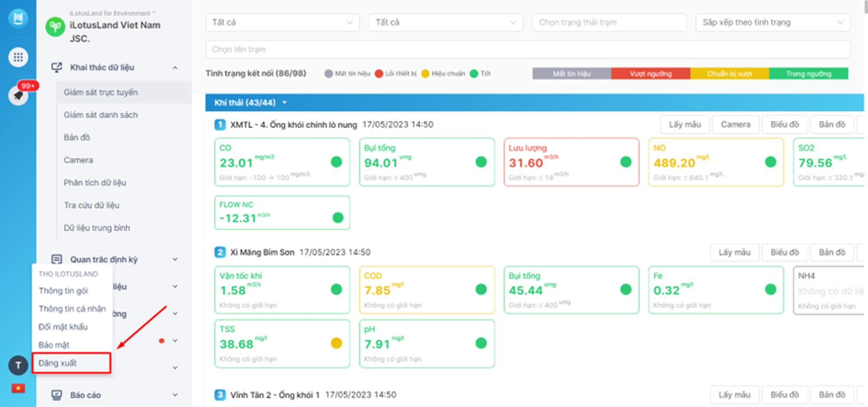Image resolution: width=868 pixels, height=407 pixels.
Task: Click the green iLotusLand leaf logo
Action: pyautogui.click(x=55, y=27)
